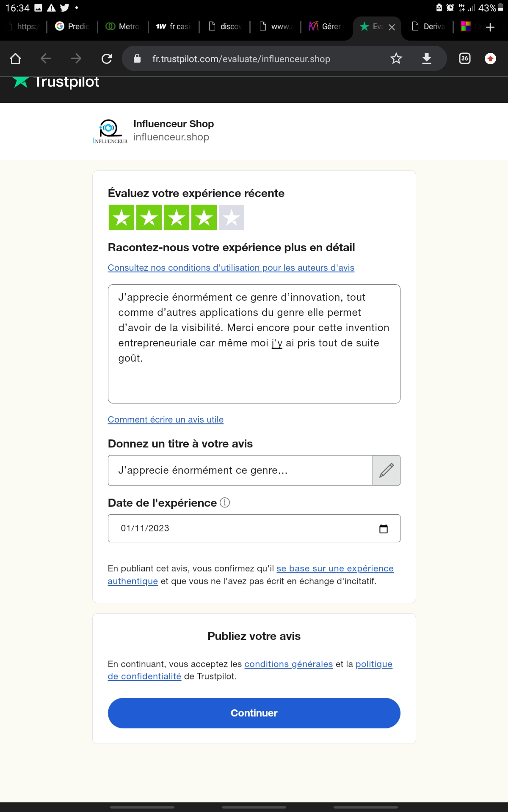Open the browser downloads icon
The image size is (508, 812).
(x=427, y=59)
